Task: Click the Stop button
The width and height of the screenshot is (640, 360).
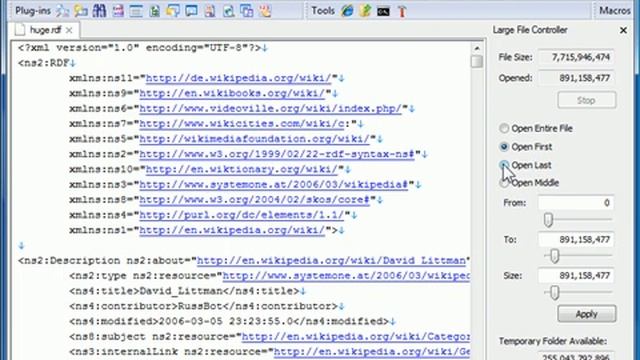Action: pos(587,100)
